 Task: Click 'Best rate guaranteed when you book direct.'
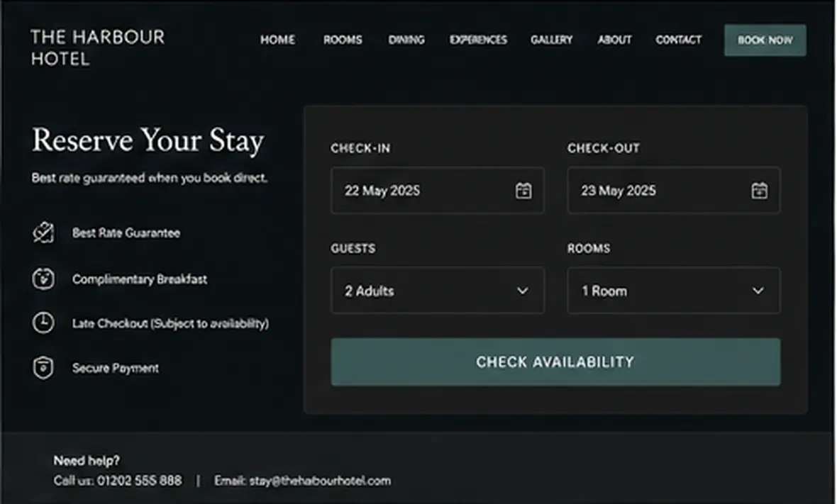tap(150, 178)
